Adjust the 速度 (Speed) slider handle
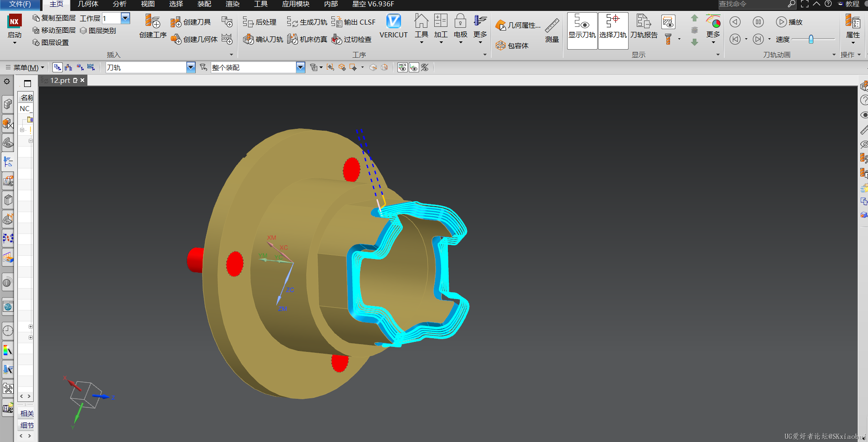This screenshot has width=868, height=442. click(811, 40)
